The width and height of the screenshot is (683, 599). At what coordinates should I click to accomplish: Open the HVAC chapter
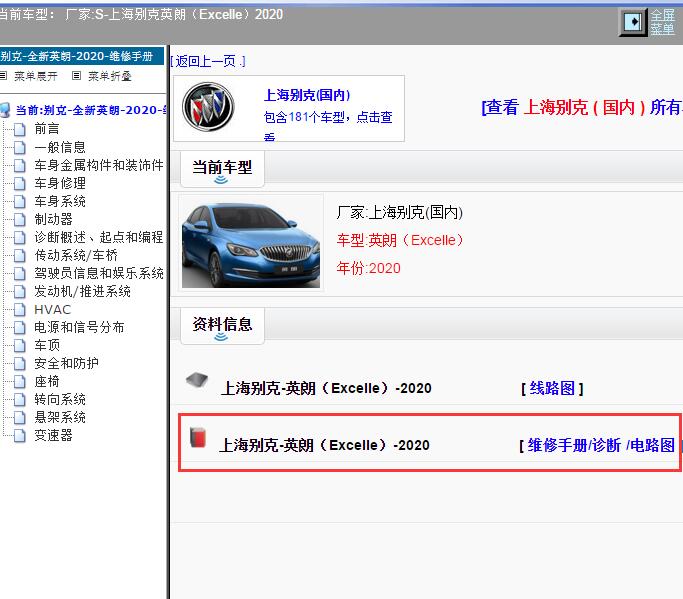[52, 310]
